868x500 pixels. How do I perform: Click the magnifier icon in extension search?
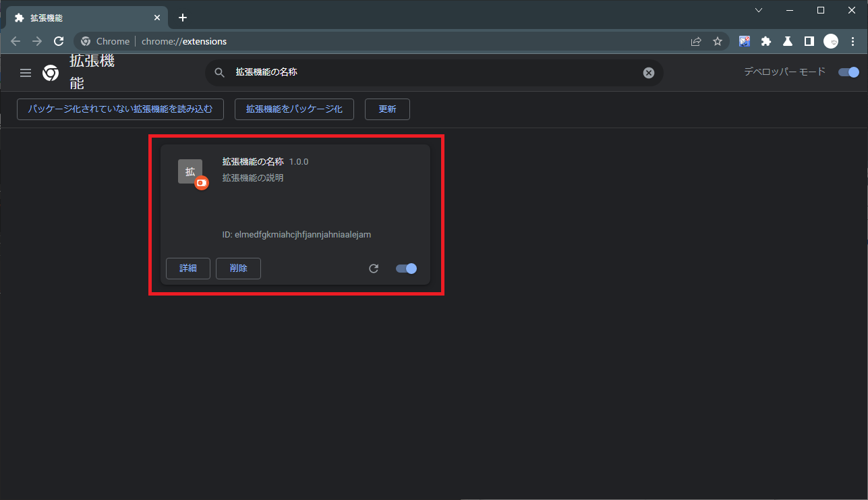point(219,73)
